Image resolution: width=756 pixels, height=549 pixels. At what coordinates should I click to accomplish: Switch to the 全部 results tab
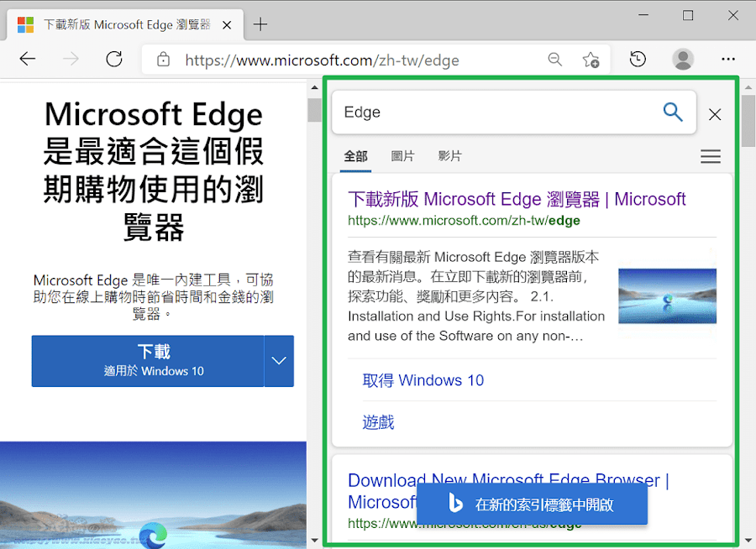pos(355,156)
